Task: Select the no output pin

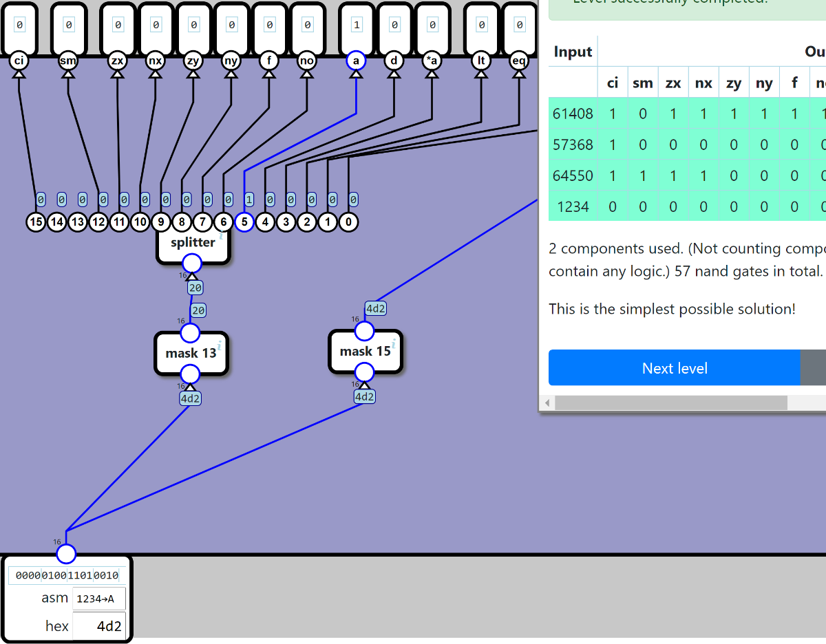Action: 307,61
